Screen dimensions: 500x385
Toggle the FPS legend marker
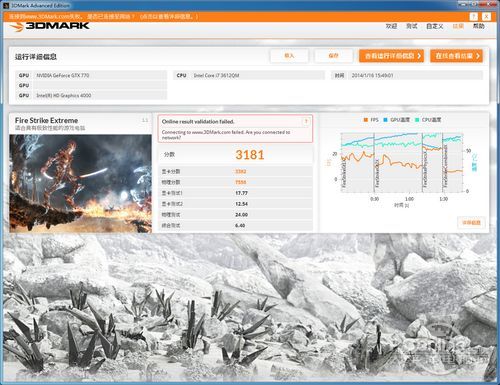coord(366,120)
